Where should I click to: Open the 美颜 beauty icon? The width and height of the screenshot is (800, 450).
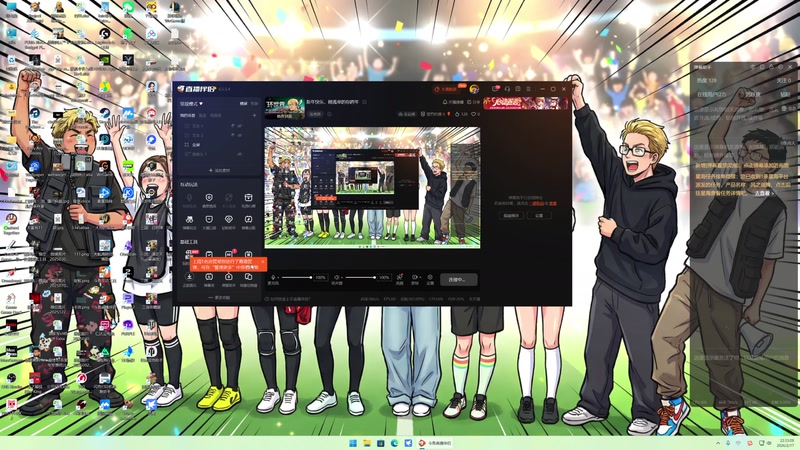(400, 279)
